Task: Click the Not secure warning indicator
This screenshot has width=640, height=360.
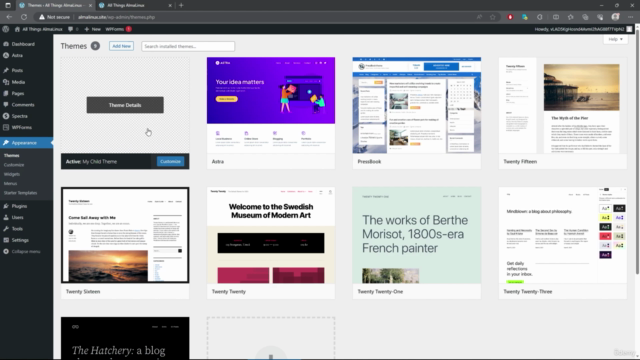Action: pyautogui.click(x=55, y=17)
